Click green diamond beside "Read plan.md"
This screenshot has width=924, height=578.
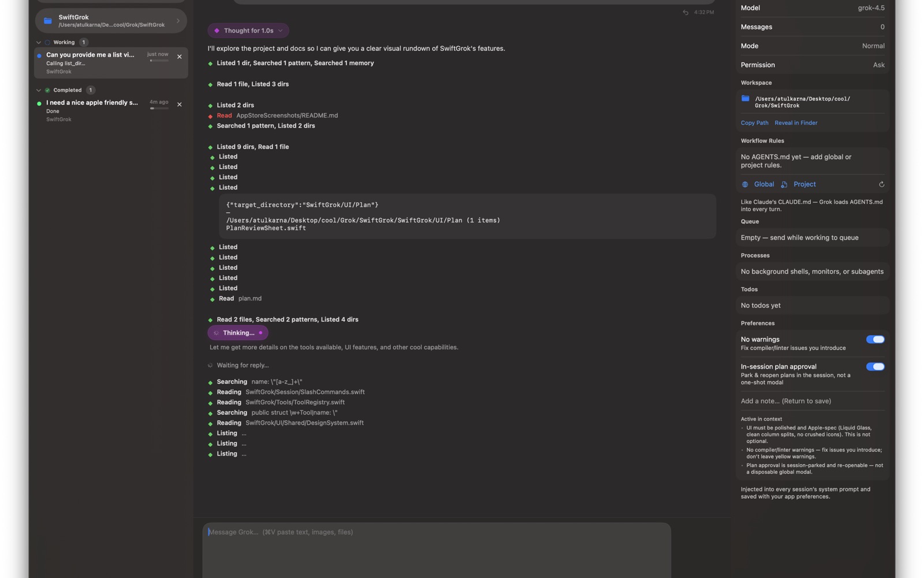(x=213, y=299)
